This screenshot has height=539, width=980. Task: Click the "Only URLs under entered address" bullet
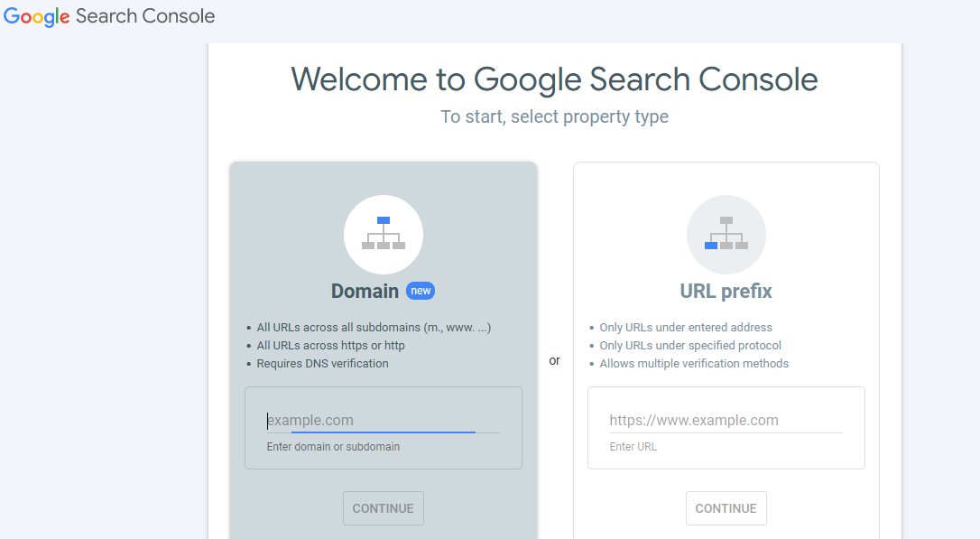(686, 328)
